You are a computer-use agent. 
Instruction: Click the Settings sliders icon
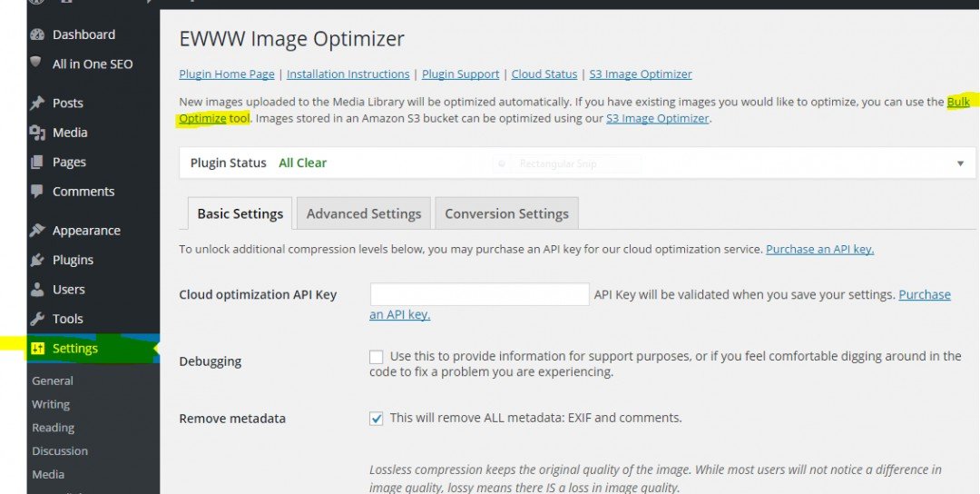pos(37,349)
